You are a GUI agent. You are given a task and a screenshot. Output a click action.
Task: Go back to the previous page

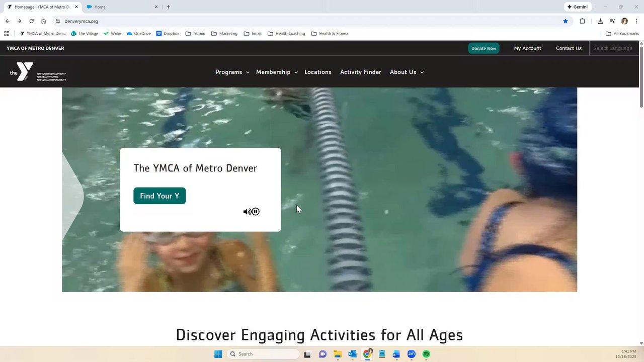click(7, 21)
